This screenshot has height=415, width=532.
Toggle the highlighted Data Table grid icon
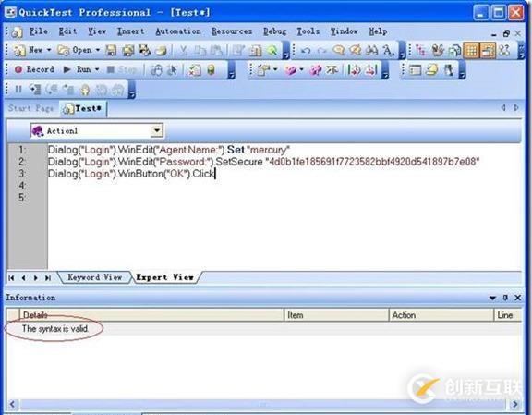pyautogui.click(x=471, y=51)
